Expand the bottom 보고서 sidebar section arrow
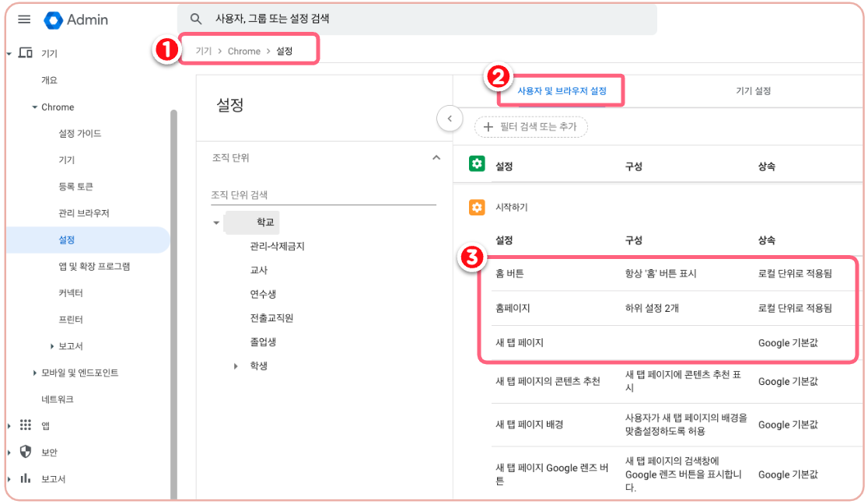 tap(9, 479)
